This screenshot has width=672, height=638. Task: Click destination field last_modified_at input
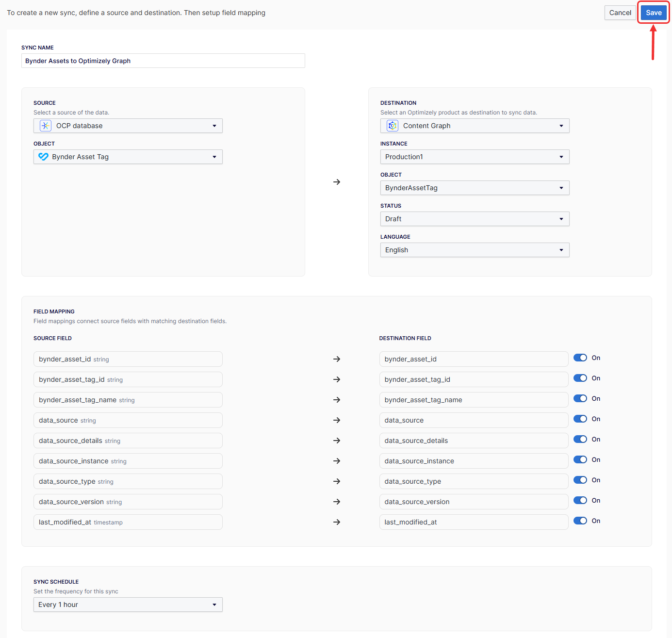coord(474,522)
